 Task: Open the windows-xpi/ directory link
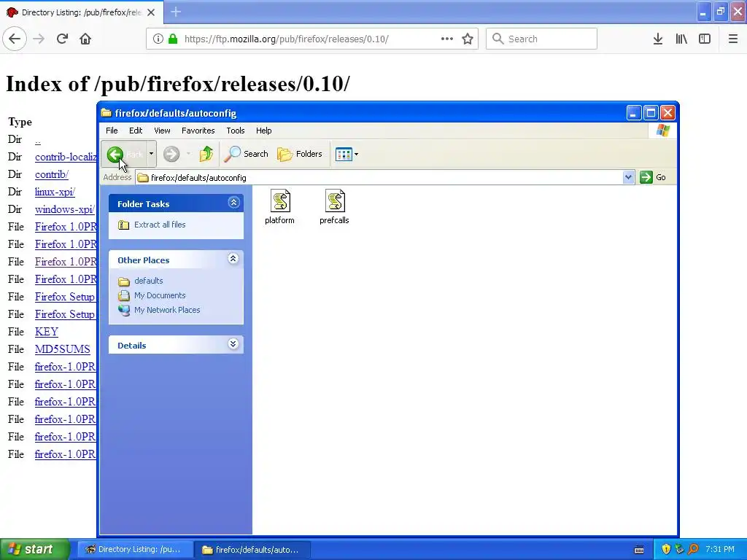65,209
